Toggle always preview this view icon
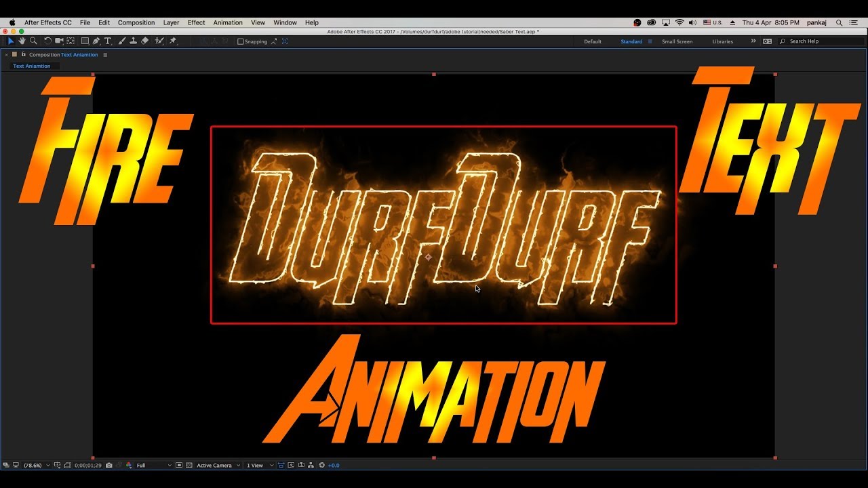The image size is (868, 488). click(5, 465)
